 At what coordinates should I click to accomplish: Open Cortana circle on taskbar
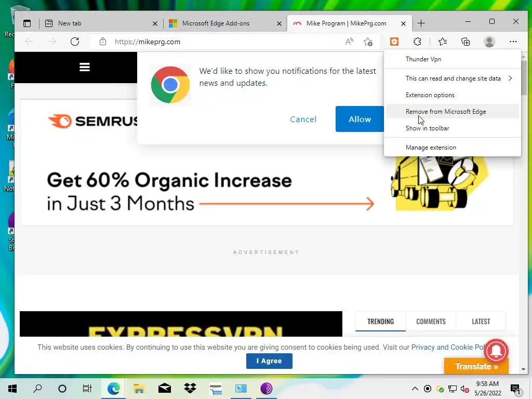[62, 389]
